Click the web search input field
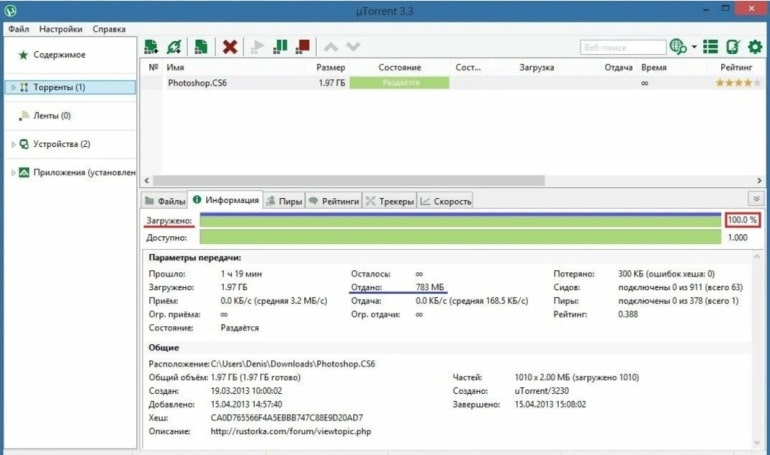The width and height of the screenshot is (770, 455). [x=623, y=48]
